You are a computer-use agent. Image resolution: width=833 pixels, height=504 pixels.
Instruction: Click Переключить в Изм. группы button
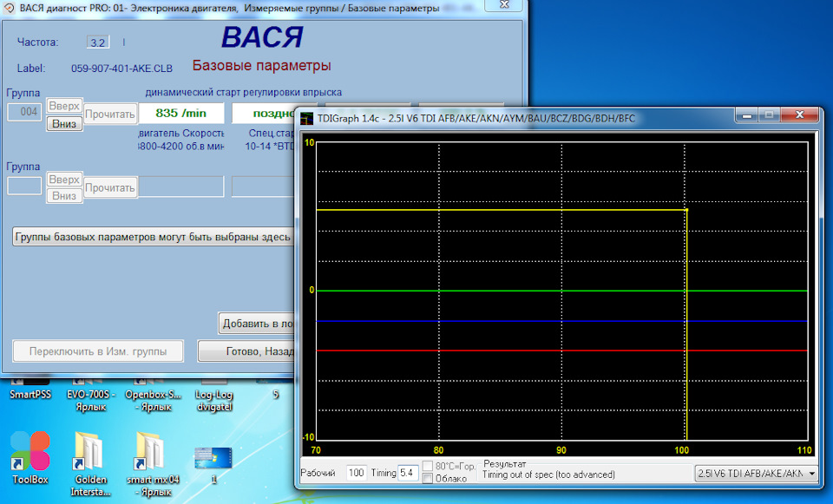click(x=98, y=351)
